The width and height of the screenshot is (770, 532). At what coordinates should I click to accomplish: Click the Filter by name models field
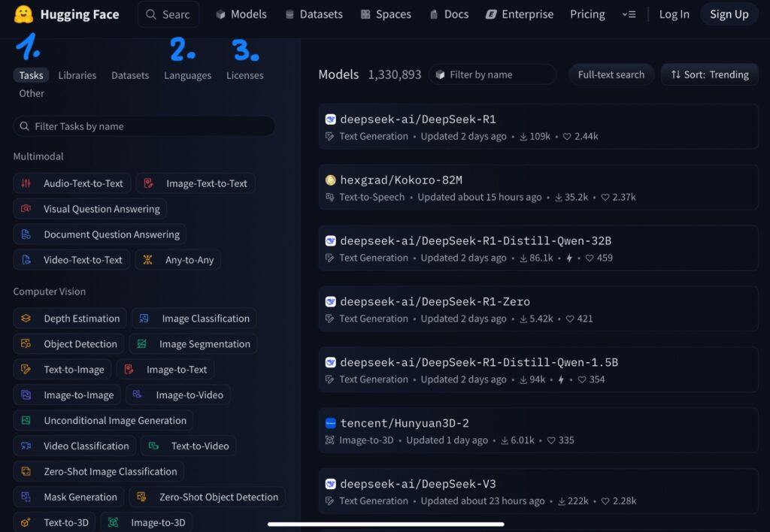[x=493, y=74]
